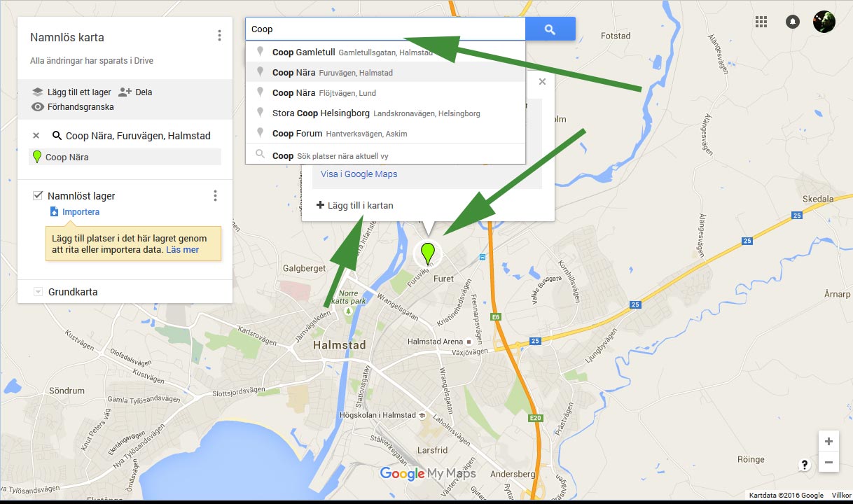Open the account avatar picture
The image size is (853, 504).
point(824,22)
